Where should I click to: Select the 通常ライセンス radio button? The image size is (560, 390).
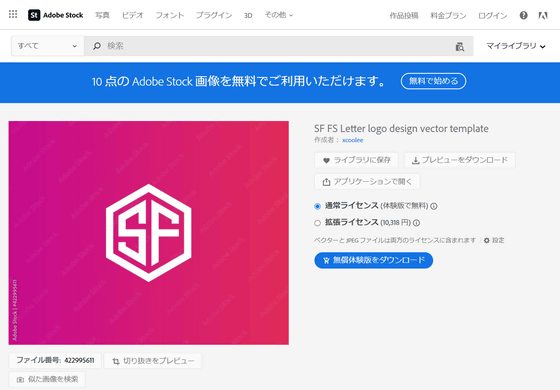click(317, 206)
